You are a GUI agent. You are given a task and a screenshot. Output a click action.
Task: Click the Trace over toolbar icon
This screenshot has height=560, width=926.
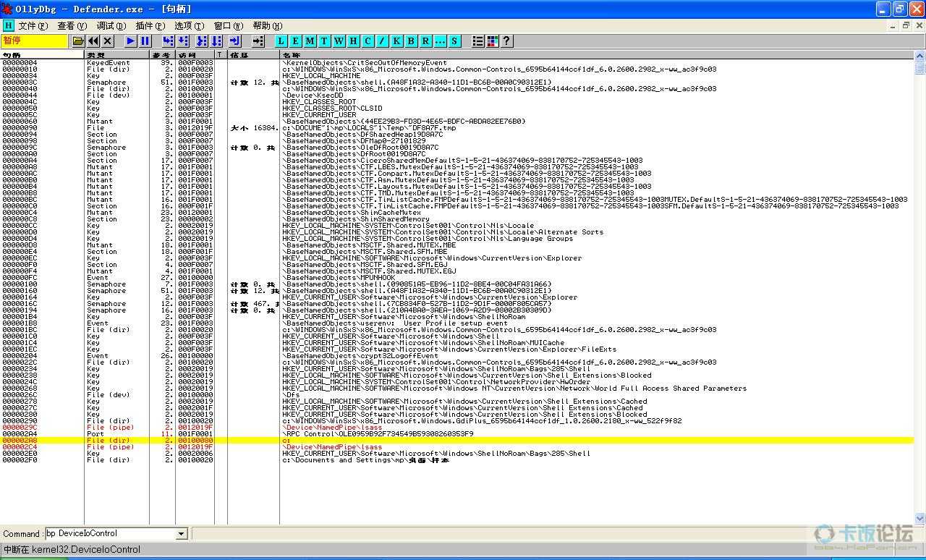(x=216, y=41)
